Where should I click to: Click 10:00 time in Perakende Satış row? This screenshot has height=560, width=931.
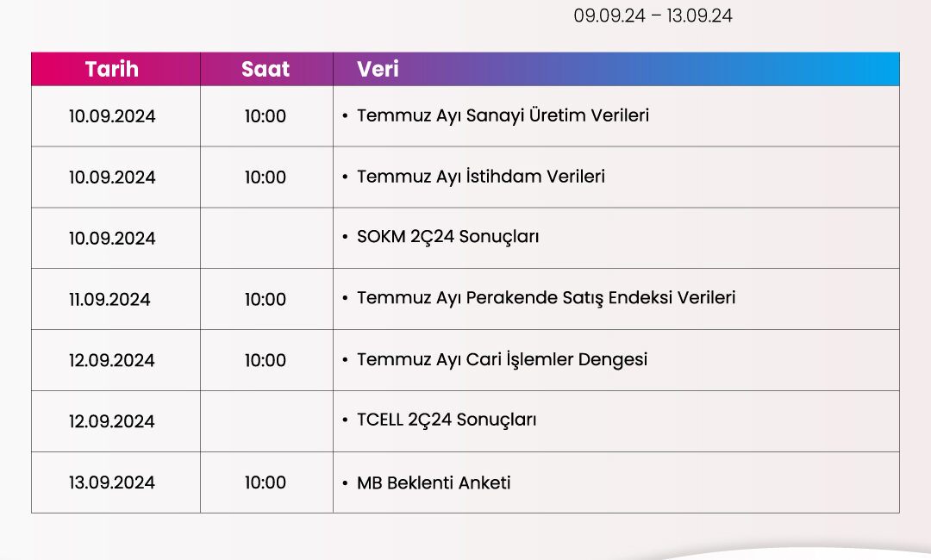coord(266,300)
